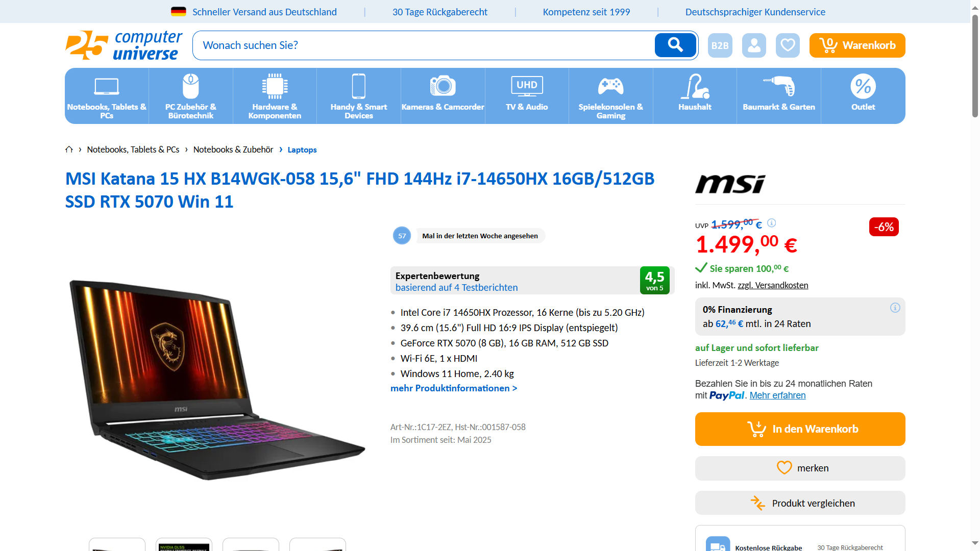980x551 pixels.
Task: Open Kameras & Camcorder category
Action: point(443,96)
